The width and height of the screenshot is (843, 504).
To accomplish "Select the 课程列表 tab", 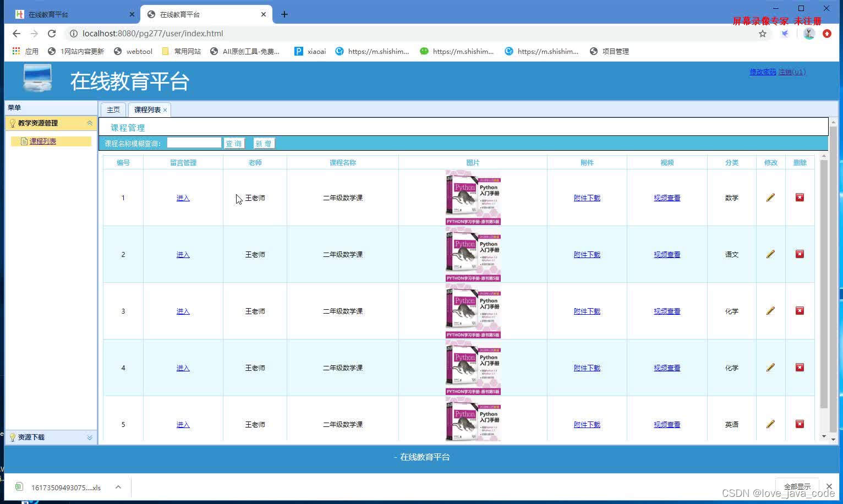I will (x=147, y=109).
